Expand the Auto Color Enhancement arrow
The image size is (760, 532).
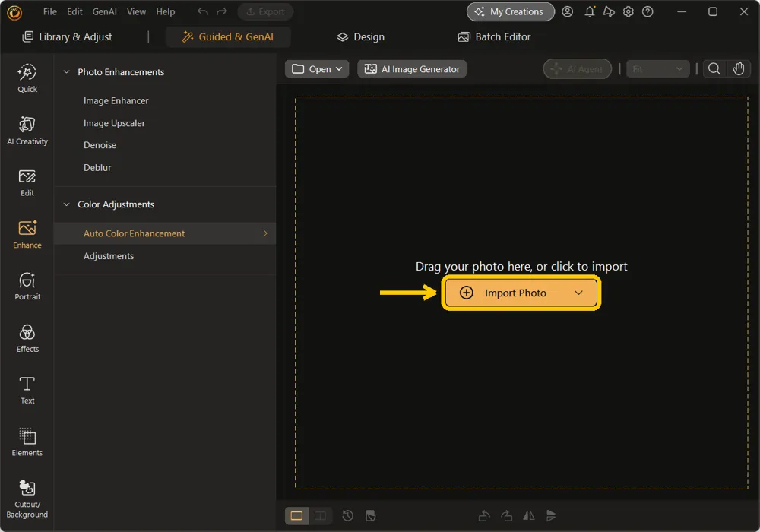pyautogui.click(x=265, y=233)
